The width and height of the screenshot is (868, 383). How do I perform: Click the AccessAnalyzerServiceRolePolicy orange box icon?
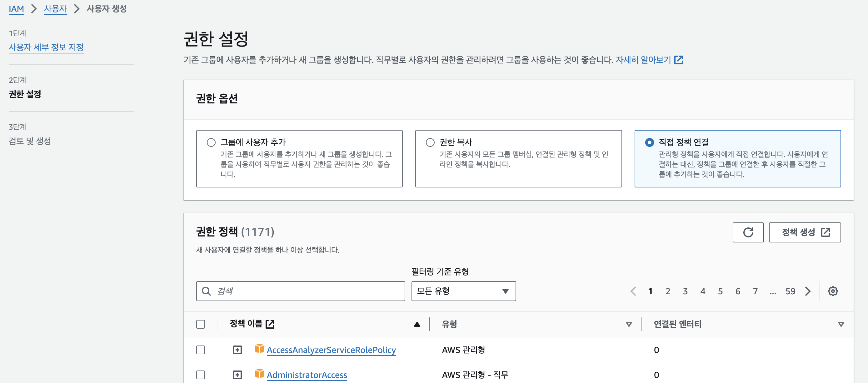259,348
